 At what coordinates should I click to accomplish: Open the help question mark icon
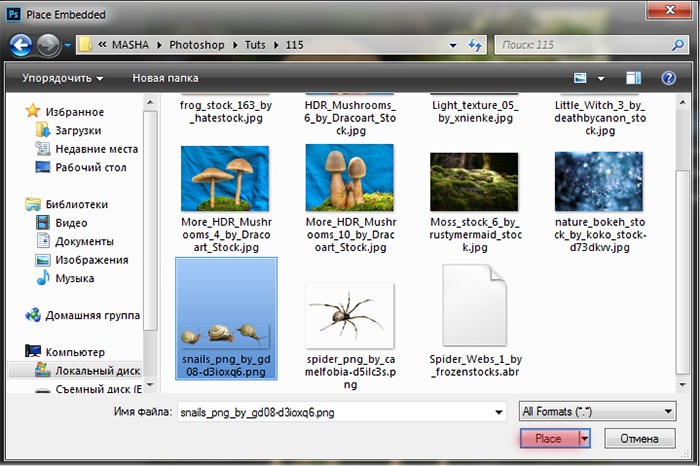[668, 78]
